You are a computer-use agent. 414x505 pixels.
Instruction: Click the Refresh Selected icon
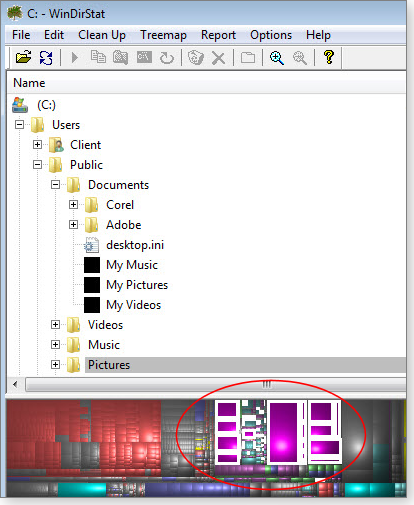[167, 58]
